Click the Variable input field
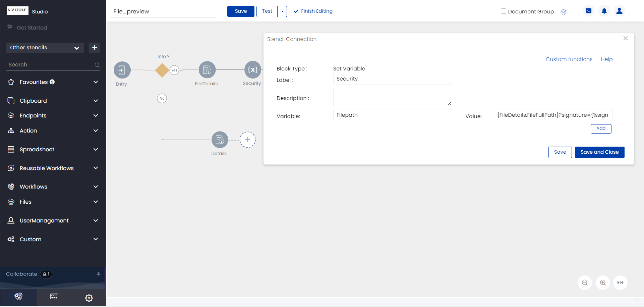The width and height of the screenshot is (644, 307). [393, 115]
